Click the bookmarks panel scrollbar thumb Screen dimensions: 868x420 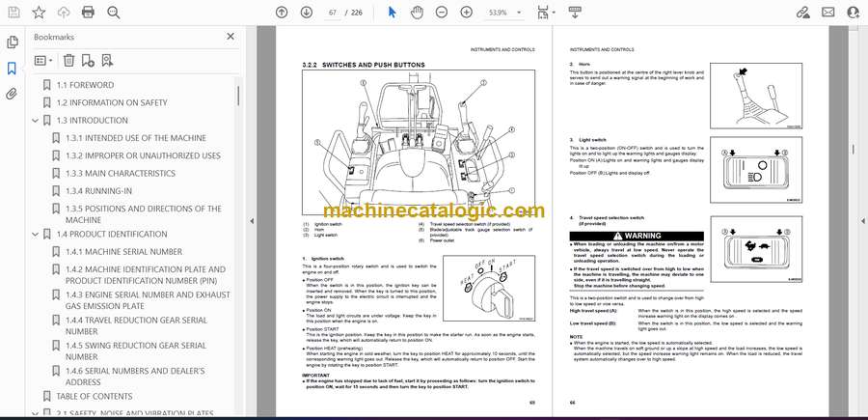click(238, 96)
